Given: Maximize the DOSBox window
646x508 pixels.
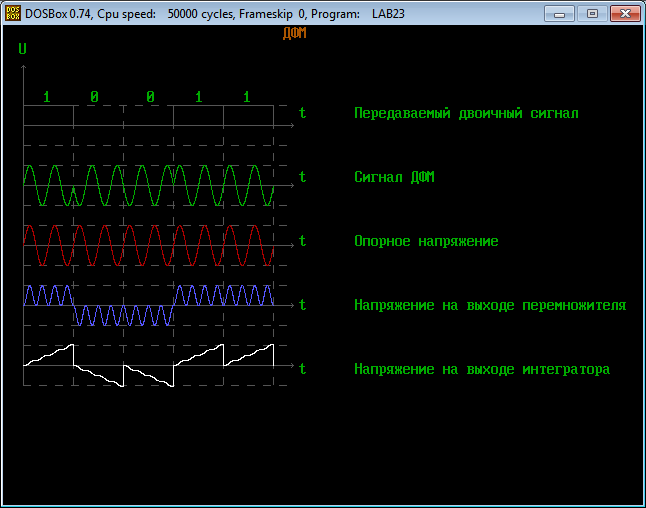Looking at the screenshot, I should coord(592,14).
